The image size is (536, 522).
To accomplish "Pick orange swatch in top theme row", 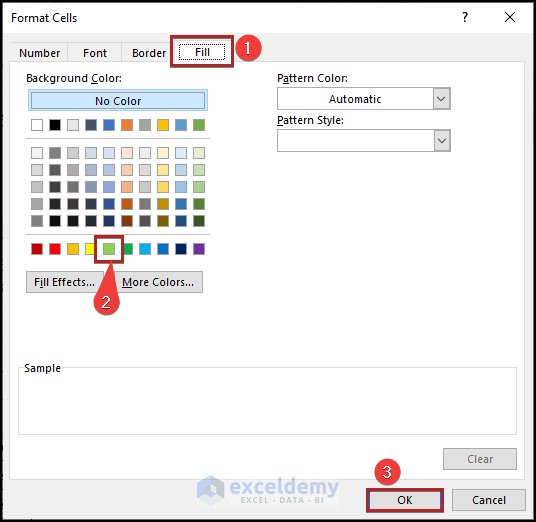I will pyautogui.click(x=127, y=125).
